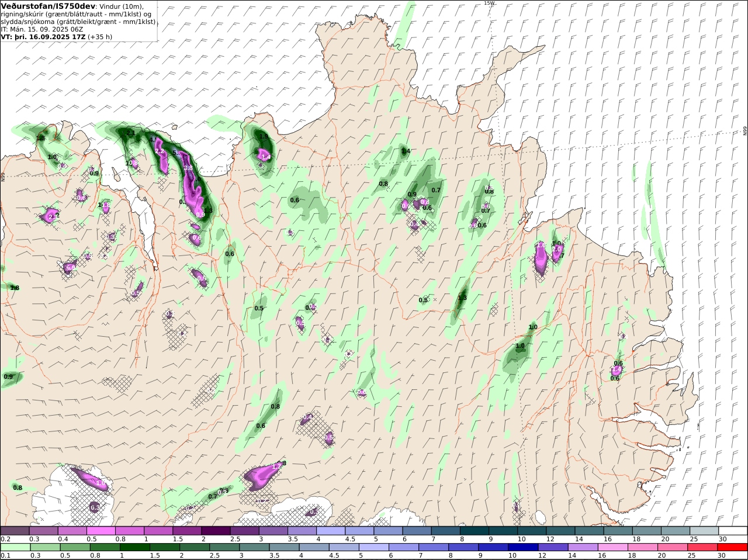748x560 pixels.
Task: Click the 3.8 value inside the magenta band
Action: click(x=188, y=168)
